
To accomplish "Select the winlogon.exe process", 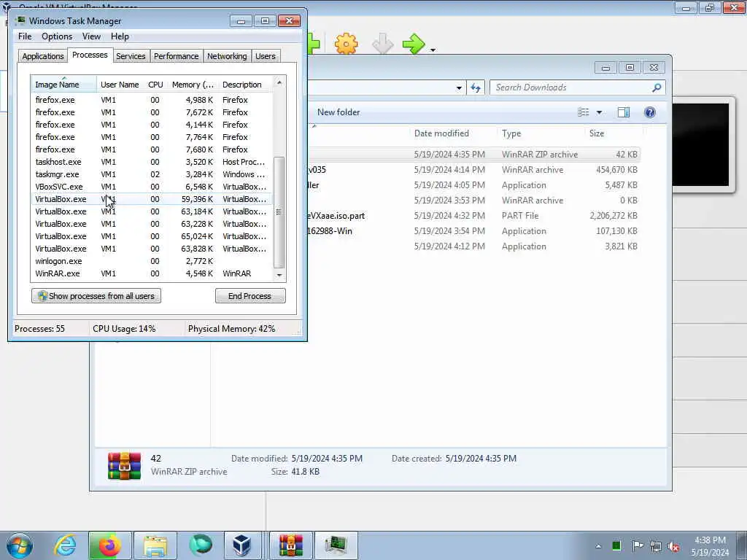I will [152, 261].
